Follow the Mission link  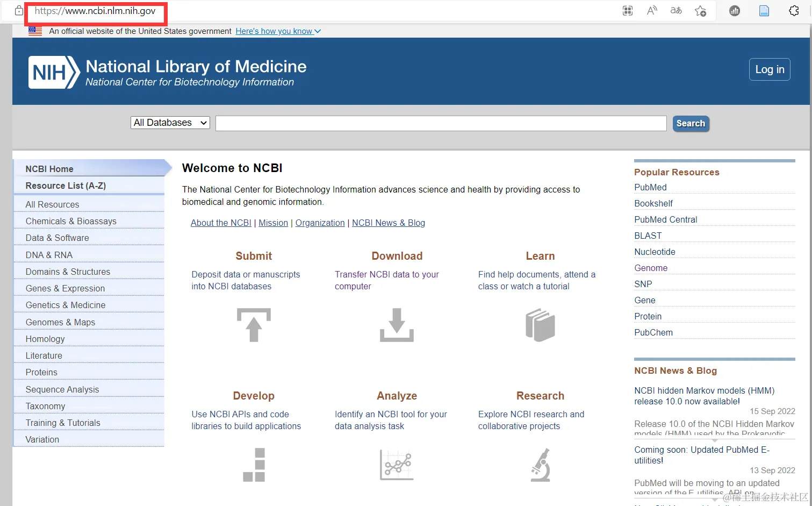(x=273, y=223)
